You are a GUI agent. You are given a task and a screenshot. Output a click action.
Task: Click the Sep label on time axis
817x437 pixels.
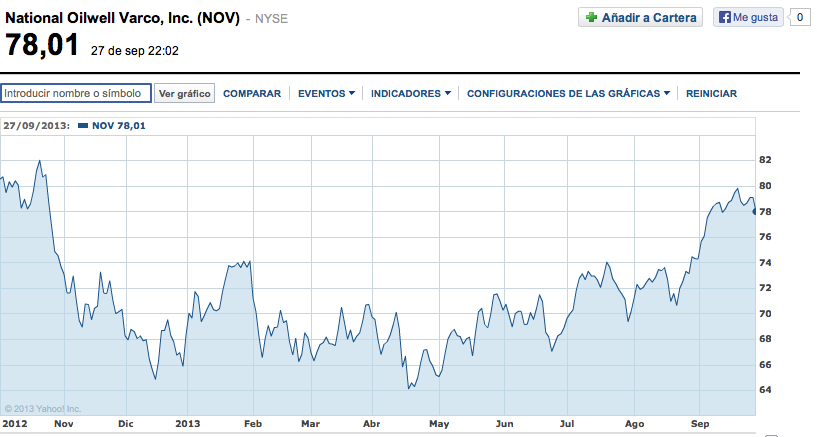(700, 423)
